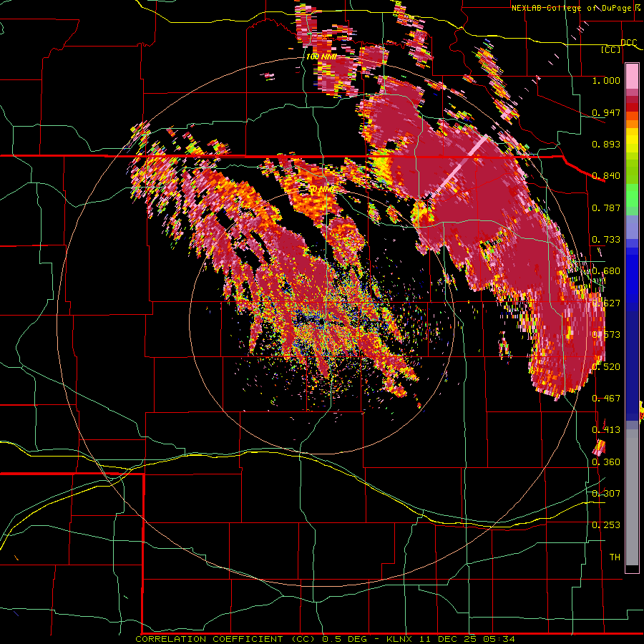Click the 11 DEC 25 05:34 timestamp
Viewport: 644px width, 644px height.
pyautogui.click(x=467, y=639)
